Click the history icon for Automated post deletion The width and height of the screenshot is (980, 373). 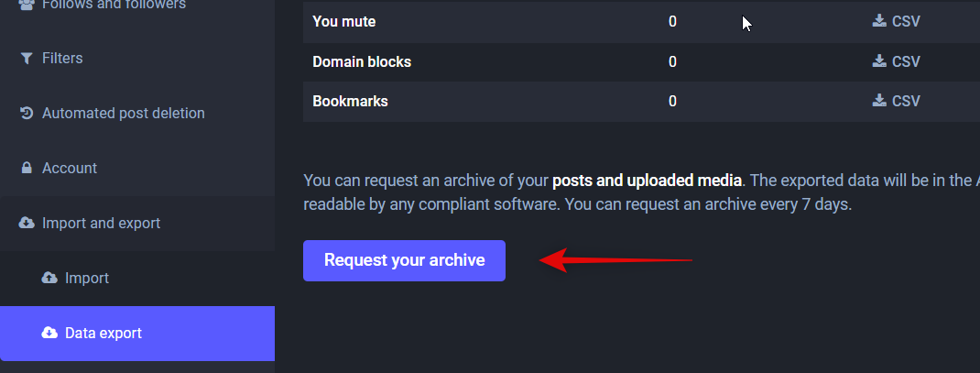tap(26, 114)
